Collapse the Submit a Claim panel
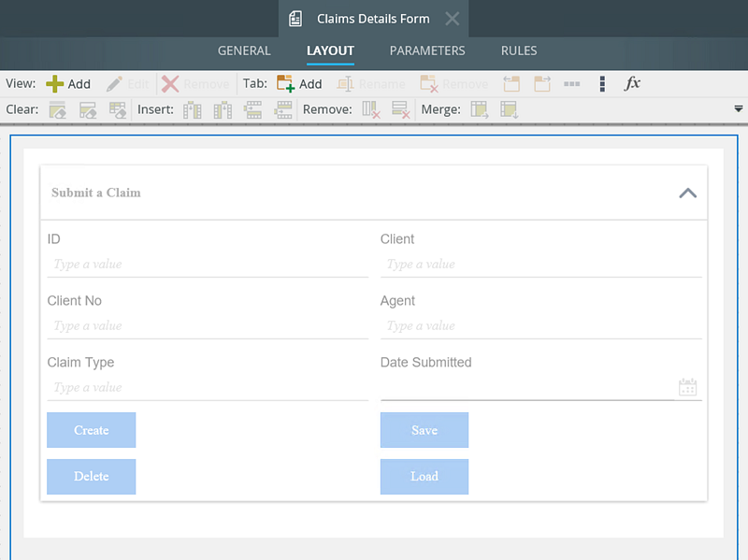The height and width of the screenshot is (560, 748). click(x=687, y=193)
